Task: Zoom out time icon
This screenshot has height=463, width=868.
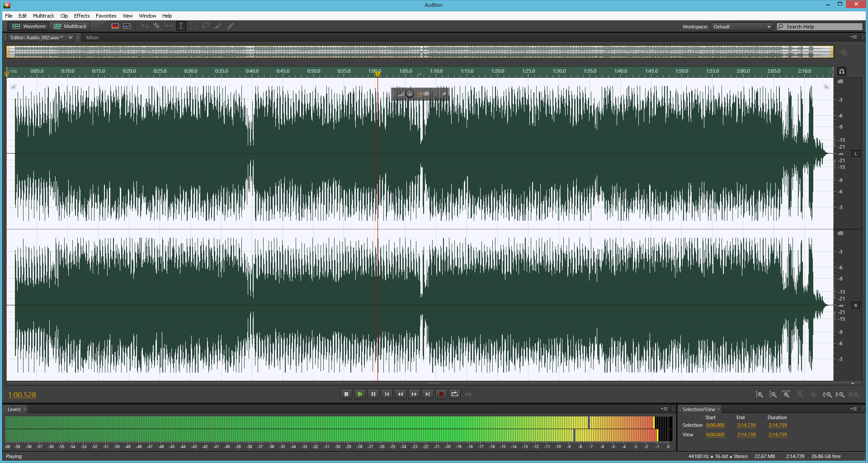Action: click(800, 395)
